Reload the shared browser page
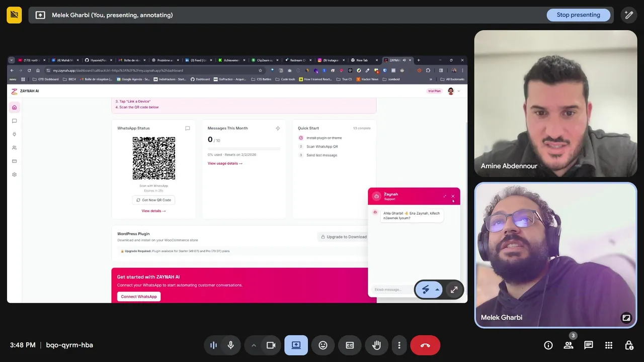This screenshot has width=644, height=362. pos(29,70)
